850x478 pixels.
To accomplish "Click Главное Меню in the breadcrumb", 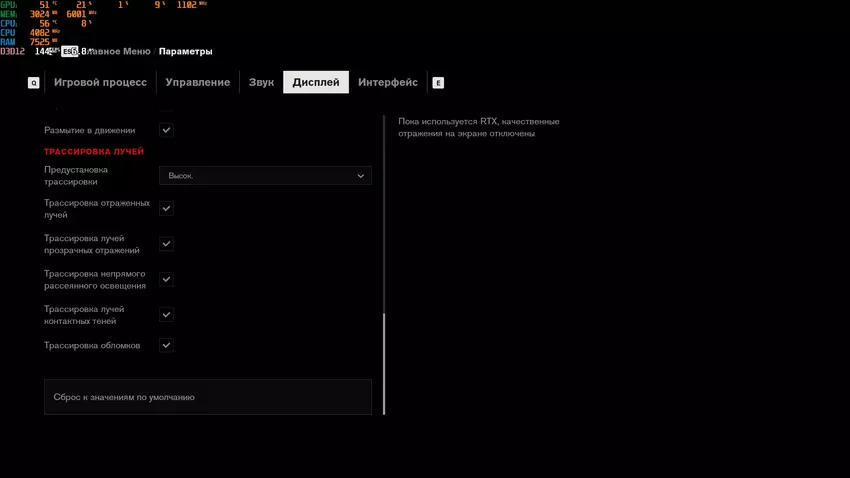I will coord(120,51).
